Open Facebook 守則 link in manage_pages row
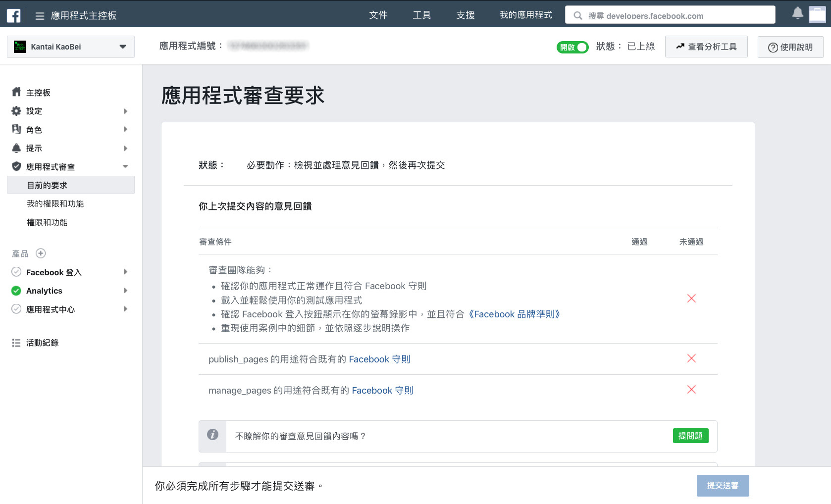 (x=382, y=391)
